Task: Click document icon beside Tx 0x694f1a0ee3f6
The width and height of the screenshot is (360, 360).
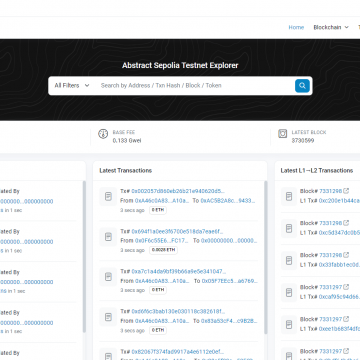Action: [108, 237]
